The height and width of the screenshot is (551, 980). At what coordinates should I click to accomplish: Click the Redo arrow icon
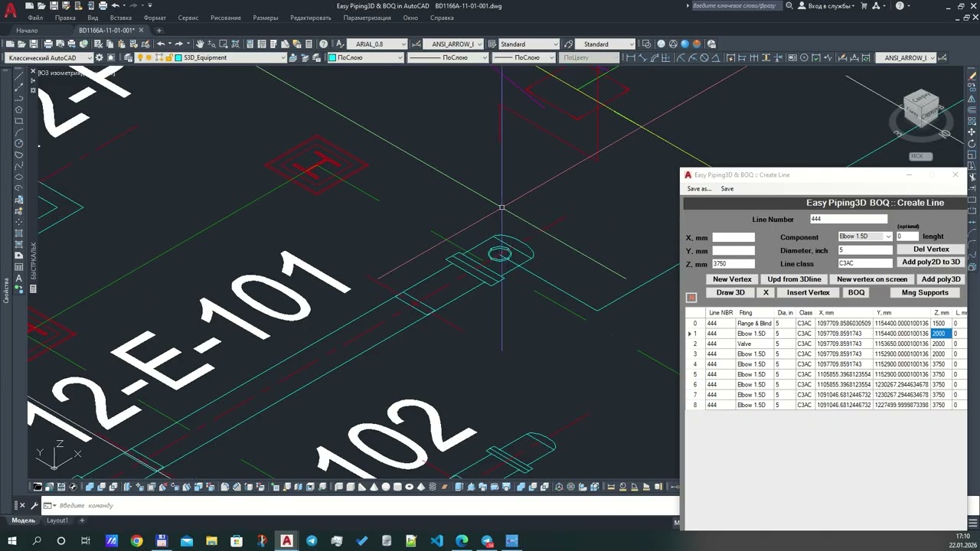pyautogui.click(x=178, y=44)
